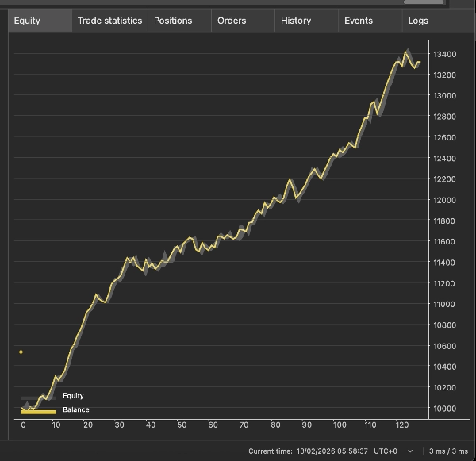Click the isolated yellow dot marker on chart

pyautogui.click(x=21, y=352)
